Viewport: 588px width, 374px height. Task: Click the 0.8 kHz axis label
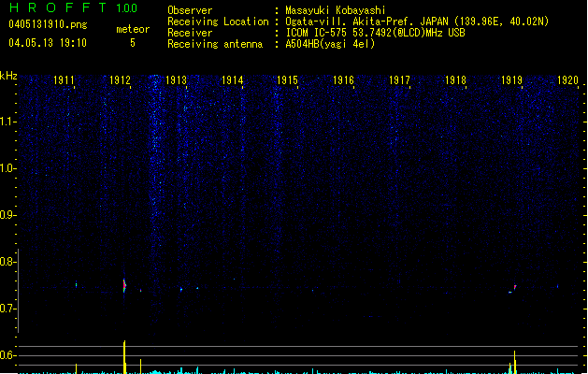coord(7,262)
